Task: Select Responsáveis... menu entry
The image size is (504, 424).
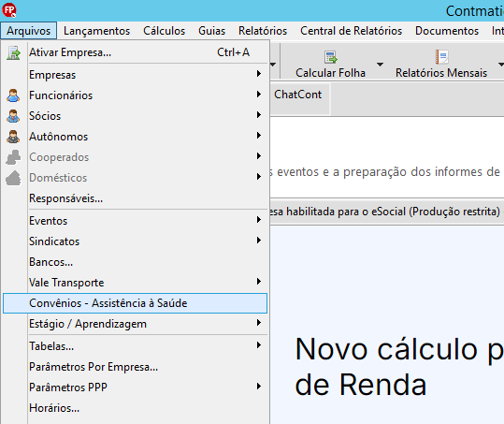Action: click(135, 198)
